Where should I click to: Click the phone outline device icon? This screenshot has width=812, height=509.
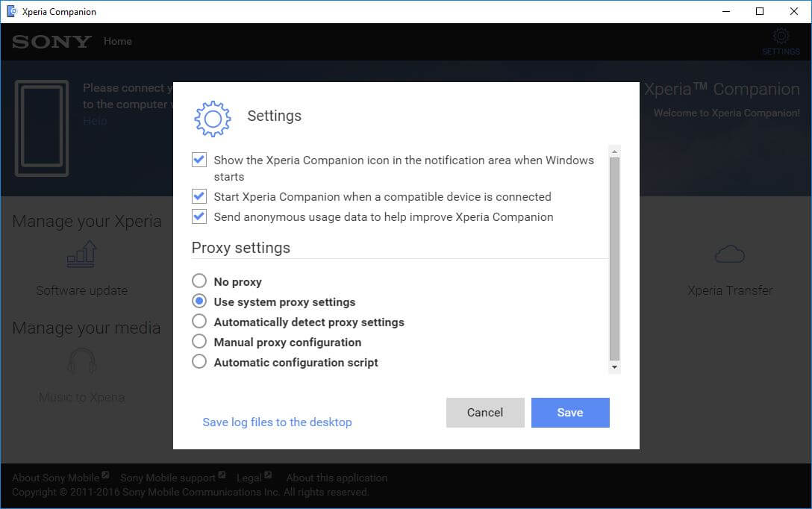[x=42, y=128]
